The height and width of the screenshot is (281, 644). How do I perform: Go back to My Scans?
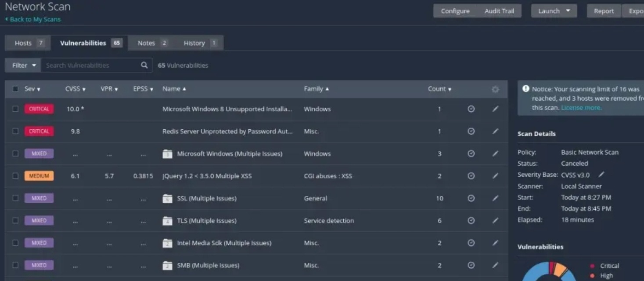(33, 19)
